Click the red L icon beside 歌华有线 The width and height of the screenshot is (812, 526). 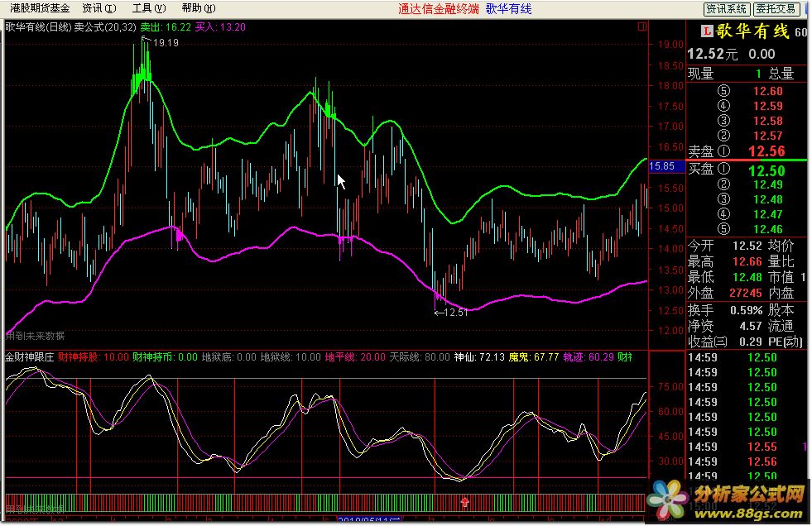[707, 31]
